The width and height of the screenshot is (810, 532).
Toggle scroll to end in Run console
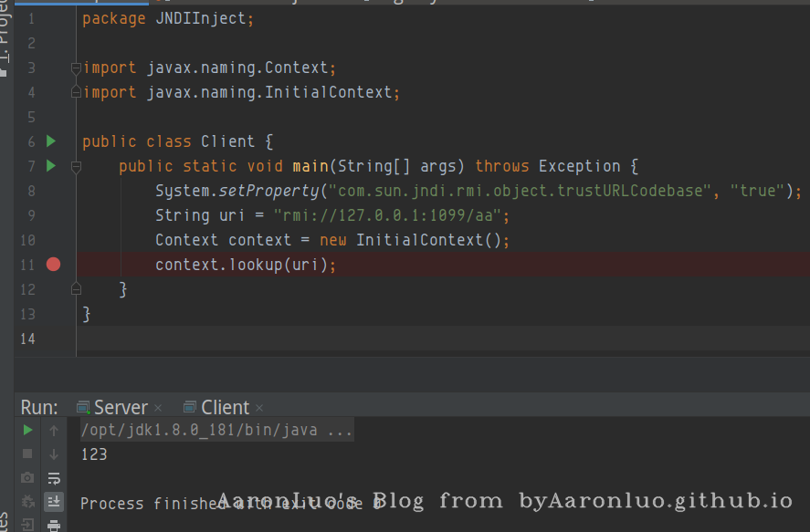point(54,501)
